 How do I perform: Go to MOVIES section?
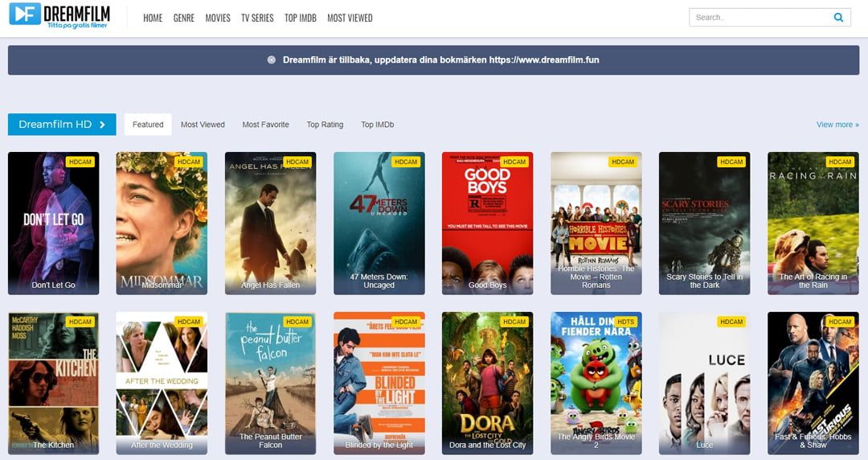tap(218, 18)
